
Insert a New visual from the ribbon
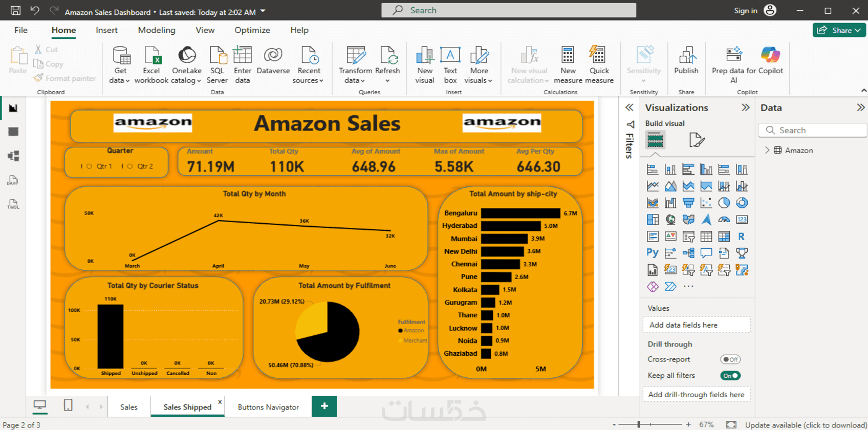[425, 65]
